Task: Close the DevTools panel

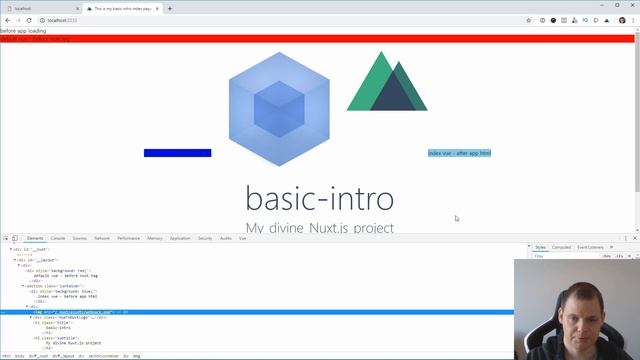Action: pos(635,238)
